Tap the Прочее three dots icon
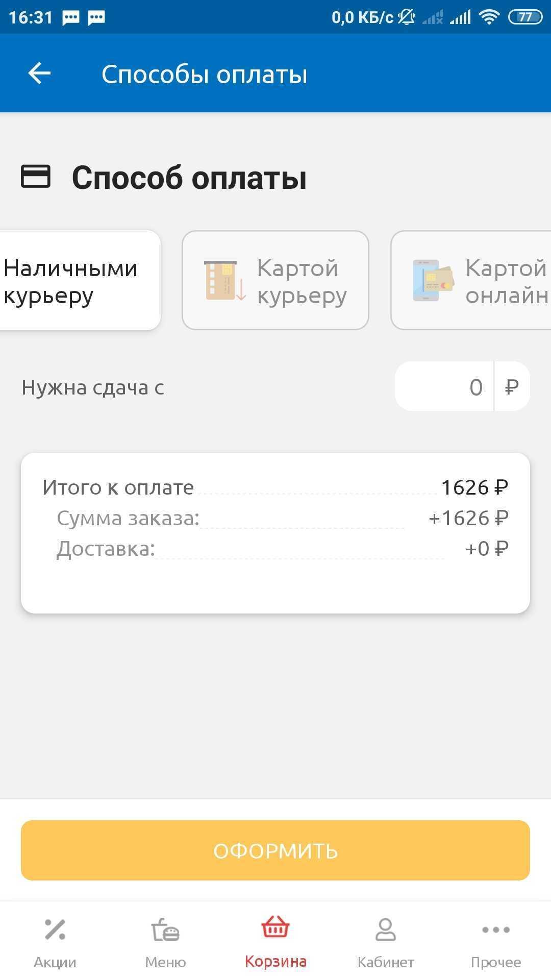 click(496, 929)
